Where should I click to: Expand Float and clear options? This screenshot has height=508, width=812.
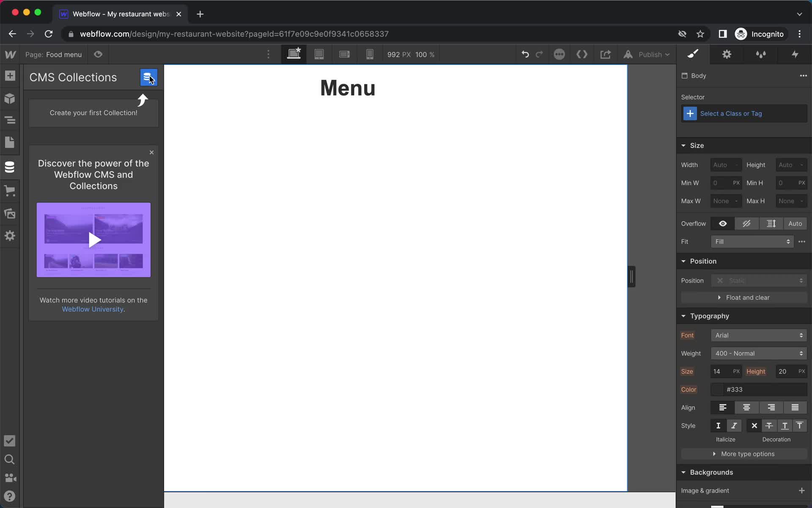[x=744, y=298]
